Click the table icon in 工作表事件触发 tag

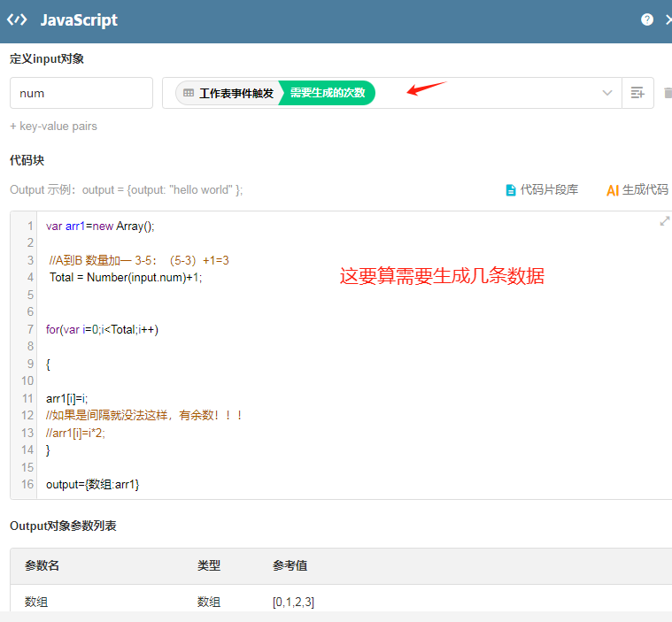189,93
